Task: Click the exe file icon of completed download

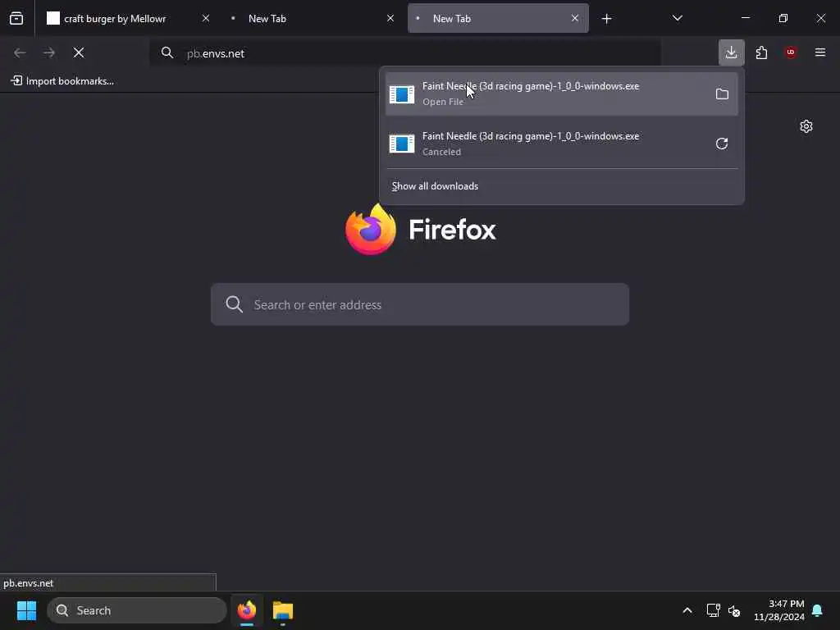Action: tap(402, 94)
